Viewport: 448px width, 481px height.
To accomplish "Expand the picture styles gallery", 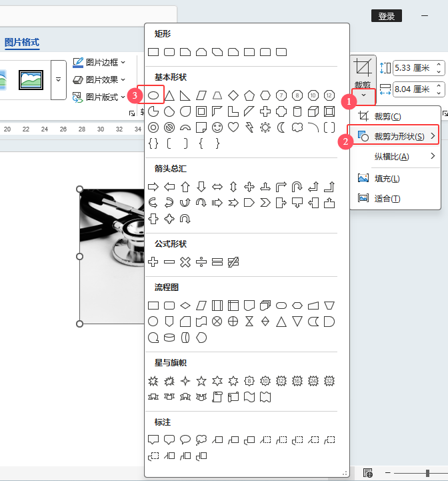I will (58, 80).
